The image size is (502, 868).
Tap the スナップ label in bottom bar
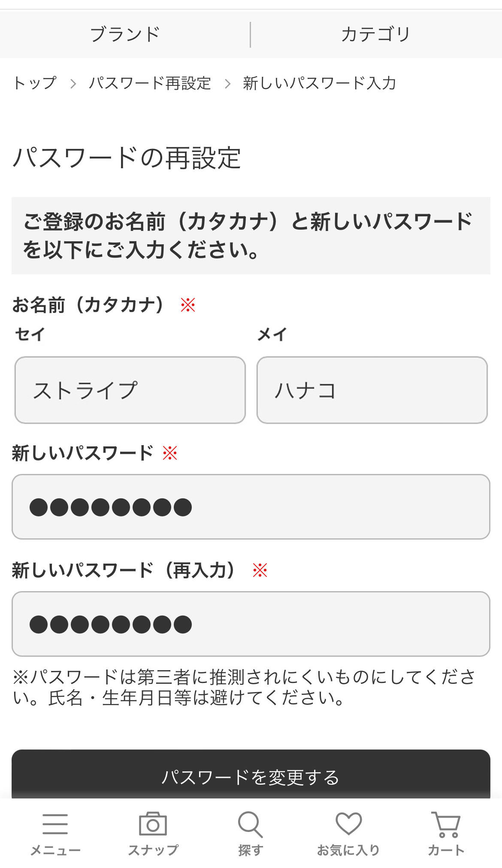coord(153,850)
